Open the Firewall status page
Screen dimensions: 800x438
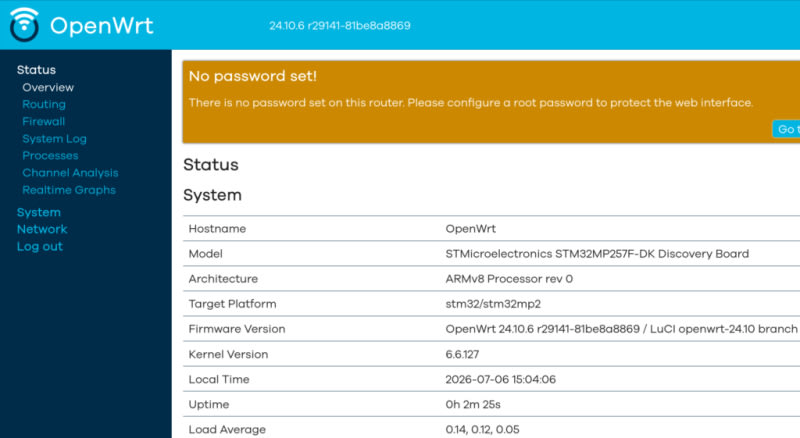point(43,121)
